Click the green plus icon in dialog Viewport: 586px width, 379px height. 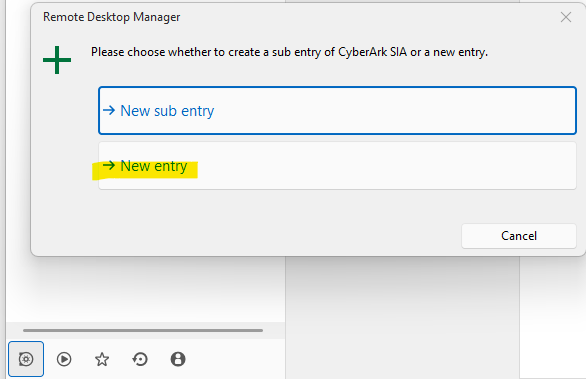tap(57, 60)
